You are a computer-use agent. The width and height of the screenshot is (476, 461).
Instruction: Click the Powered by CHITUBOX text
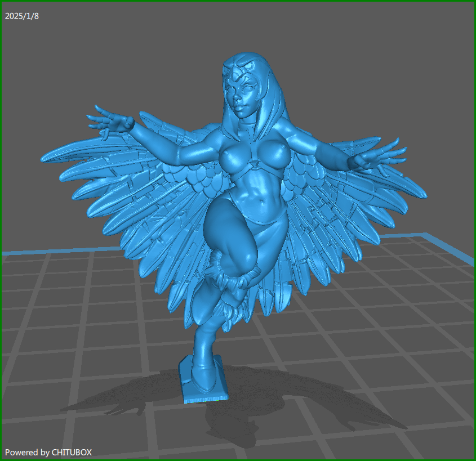48,452
